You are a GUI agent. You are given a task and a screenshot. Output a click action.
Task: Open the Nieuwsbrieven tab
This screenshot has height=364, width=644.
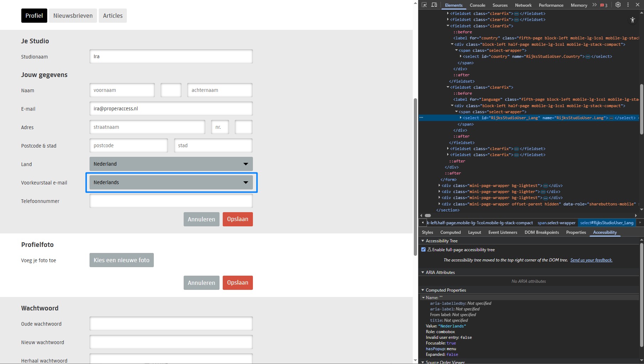(x=73, y=16)
